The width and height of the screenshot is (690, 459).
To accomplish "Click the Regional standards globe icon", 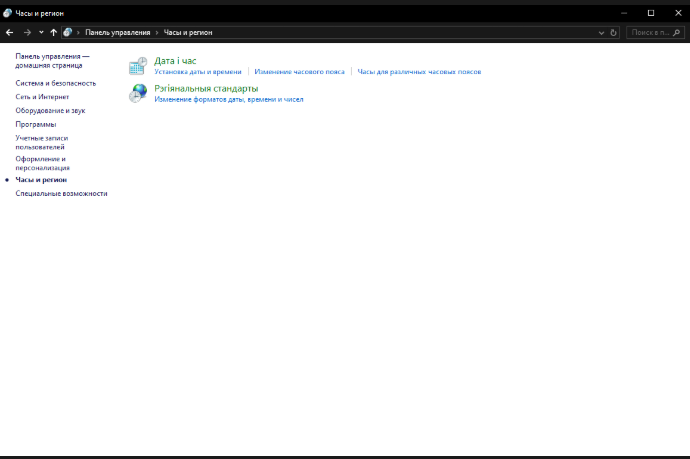I will coord(138,93).
